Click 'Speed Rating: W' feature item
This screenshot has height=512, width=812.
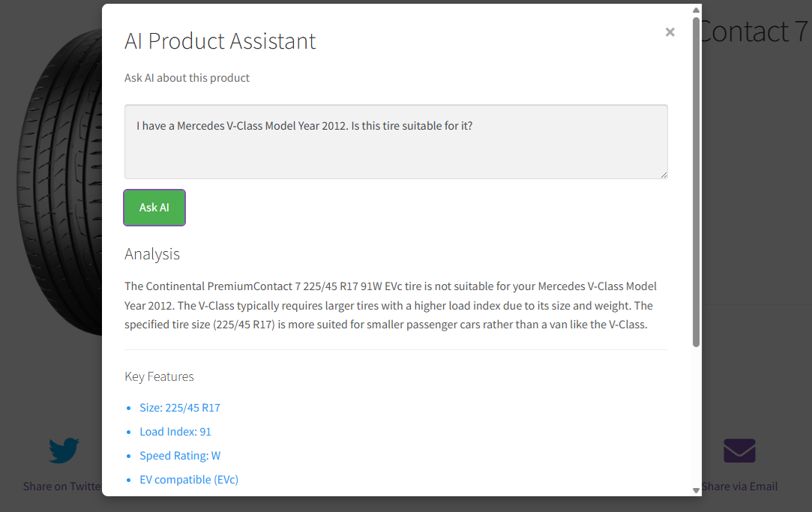pyautogui.click(x=180, y=456)
